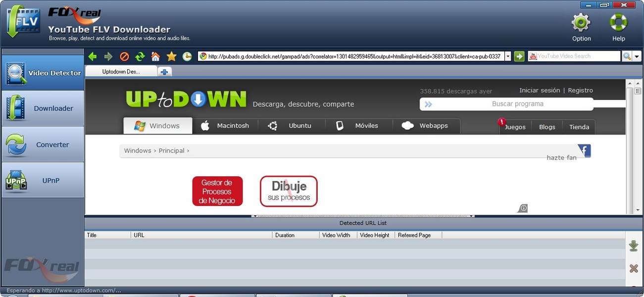644x297 pixels.
Task: Sort list by URL column
Action: (201, 235)
